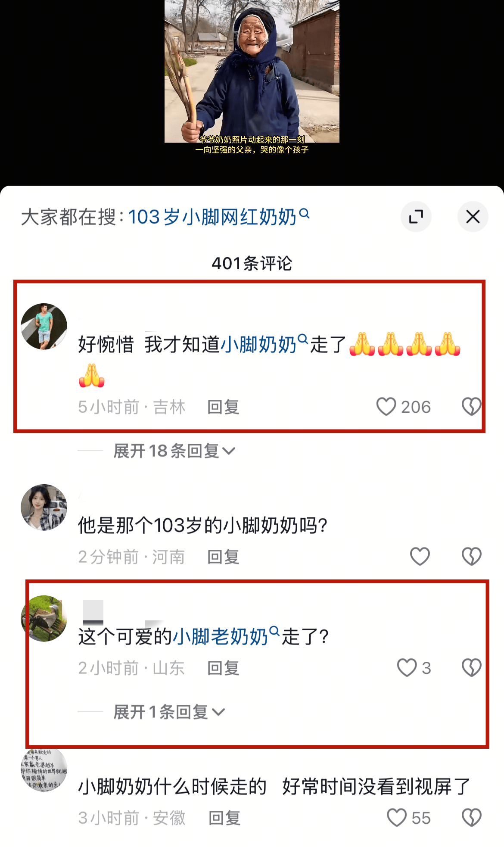Expand comment panel to full screen
This screenshot has width=504, height=847.
click(x=416, y=216)
